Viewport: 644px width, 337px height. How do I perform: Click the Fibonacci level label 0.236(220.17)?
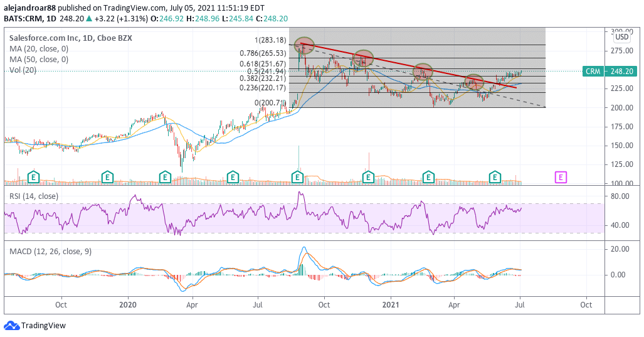[263, 88]
